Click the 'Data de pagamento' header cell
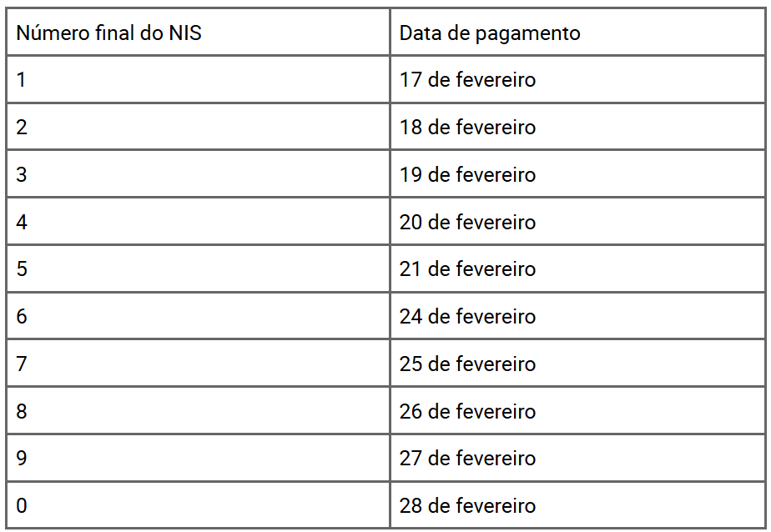 click(x=577, y=32)
